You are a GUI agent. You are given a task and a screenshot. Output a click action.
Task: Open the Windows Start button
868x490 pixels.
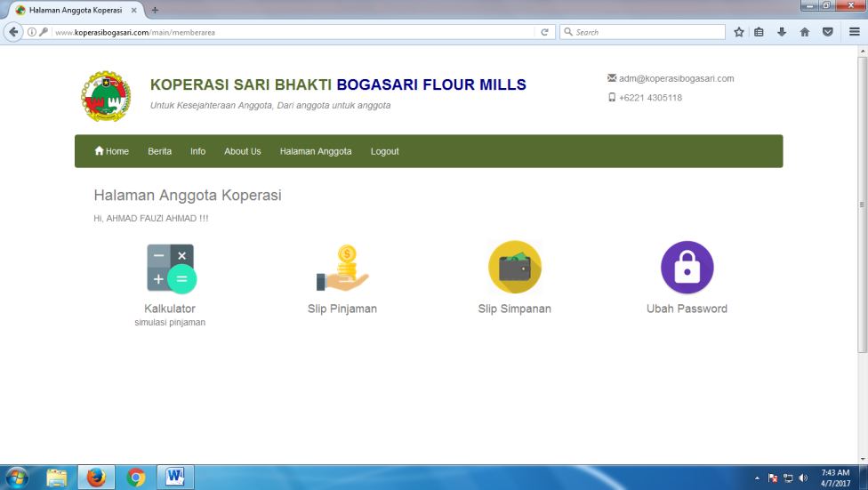pyautogui.click(x=18, y=478)
